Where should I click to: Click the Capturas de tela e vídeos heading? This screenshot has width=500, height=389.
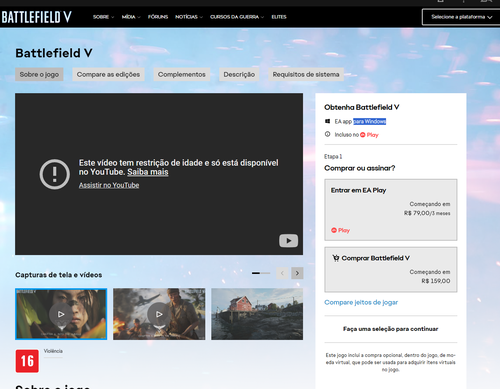point(59,275)
